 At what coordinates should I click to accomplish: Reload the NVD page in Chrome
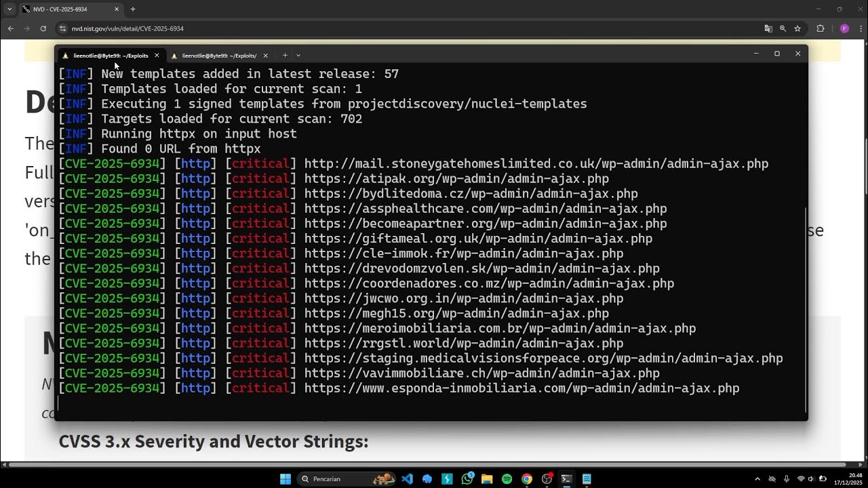(x=43, y=28)
